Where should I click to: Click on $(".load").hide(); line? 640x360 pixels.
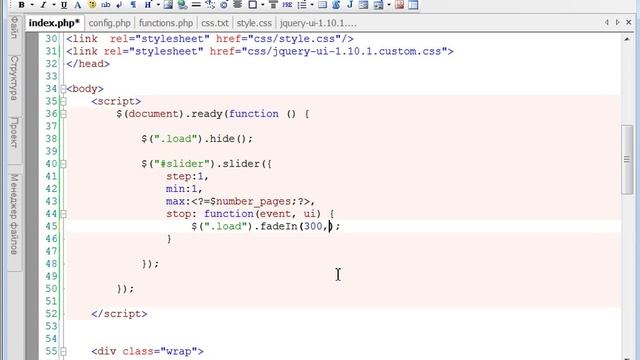pyautogui.click(x=197, y=139)
